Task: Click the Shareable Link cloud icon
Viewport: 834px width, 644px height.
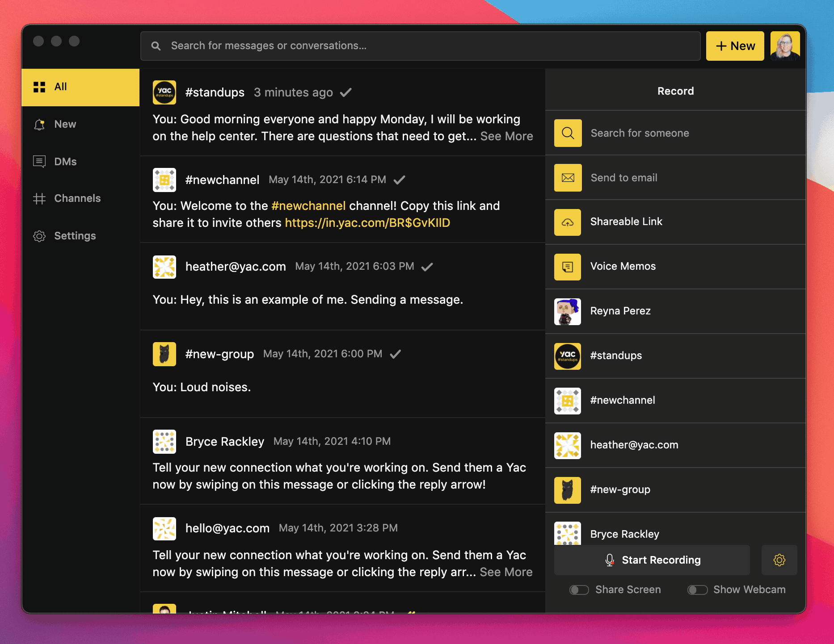Action: click(x=568, y=222)
